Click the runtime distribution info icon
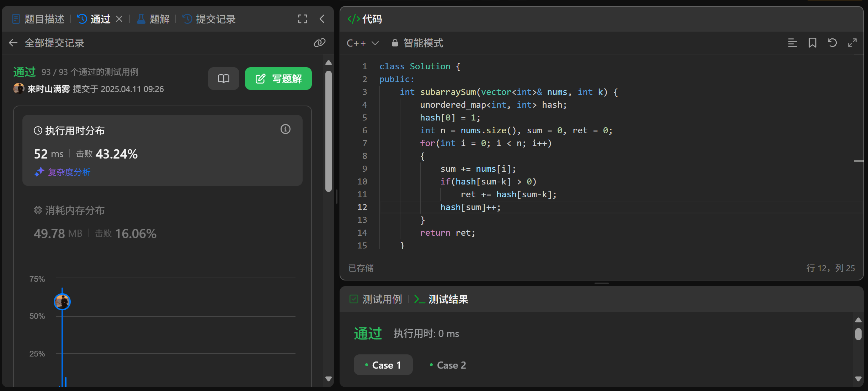This screenshot has height=391, width=868. 285,129
